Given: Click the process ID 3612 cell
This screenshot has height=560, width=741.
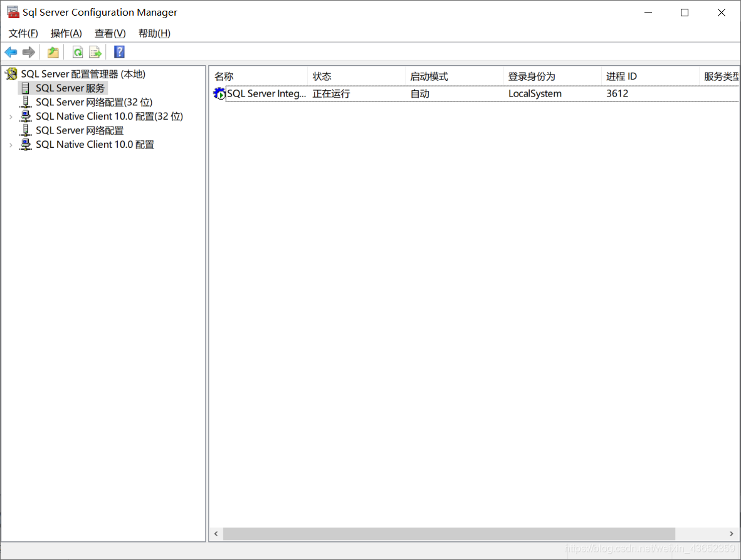Looking at the screenshot, I should pos(617,93).
